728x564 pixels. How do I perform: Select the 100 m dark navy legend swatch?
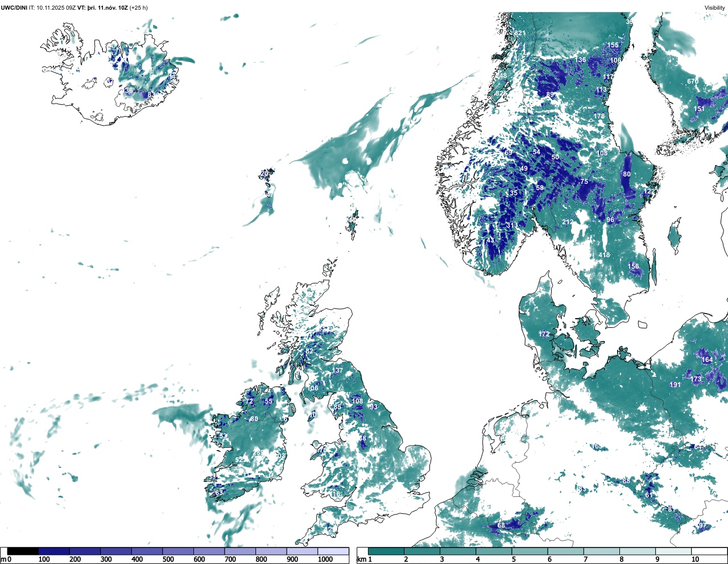click(x=54, y=551)
